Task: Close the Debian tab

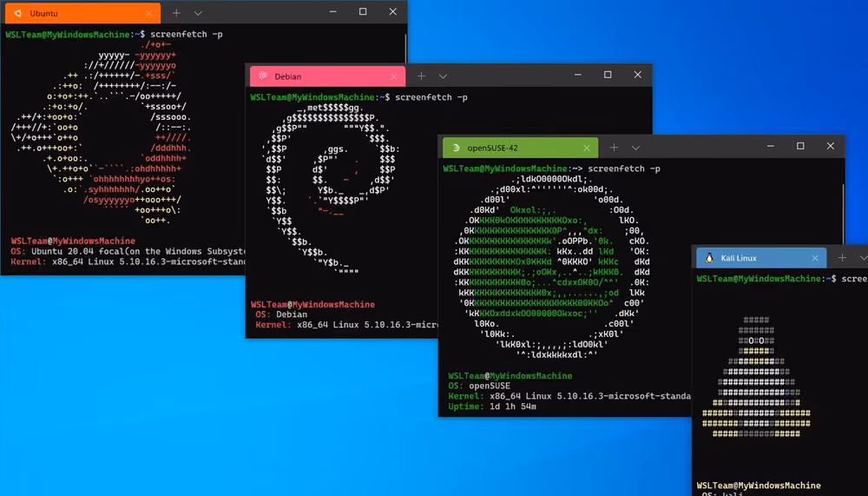Action: [x=393, y=76]
